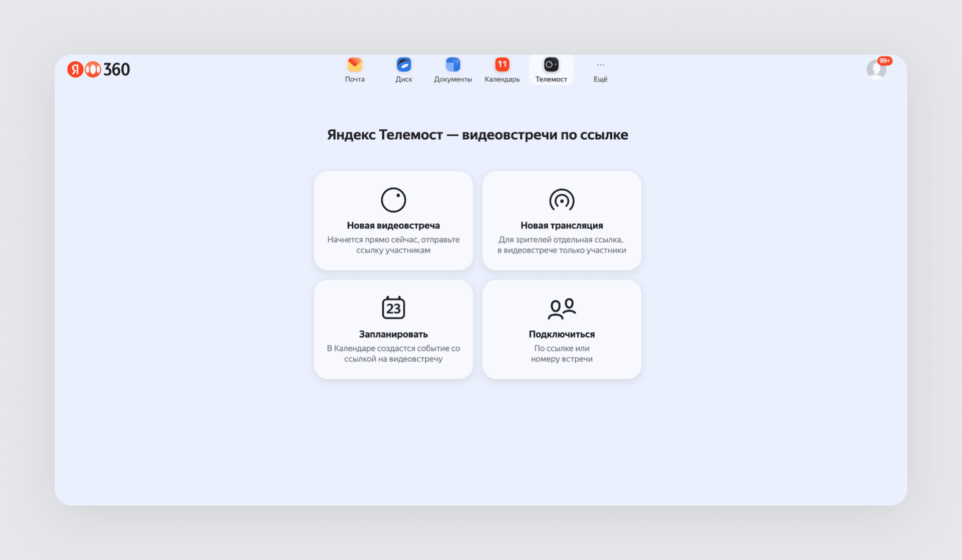Start Новая видеовстреча

[x=393, y=221]
